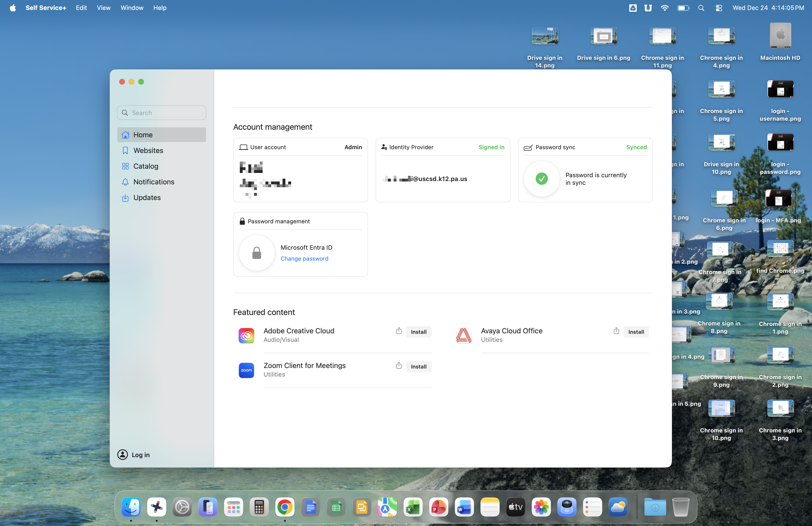Open Control Center in the menu bar

pyautogui.click(x=719, y=8)
